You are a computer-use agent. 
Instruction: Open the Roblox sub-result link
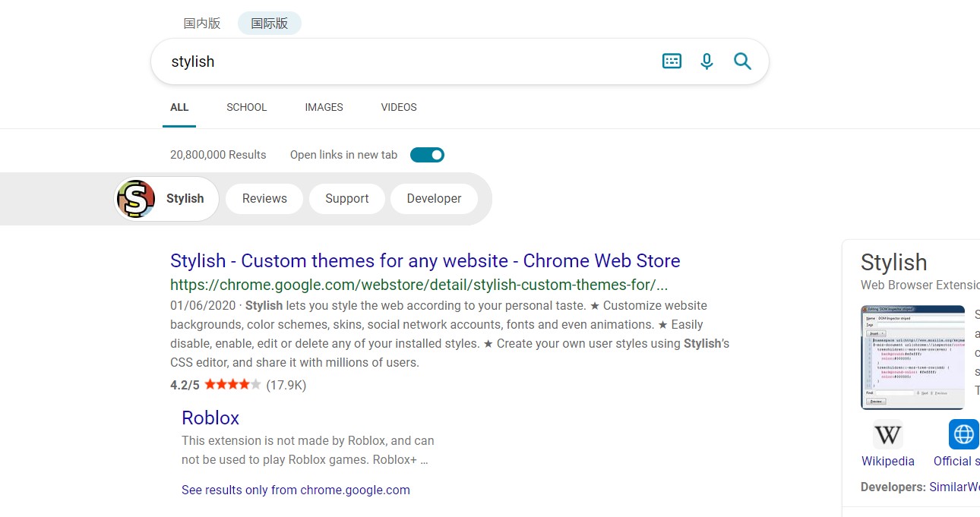(210, 418)
